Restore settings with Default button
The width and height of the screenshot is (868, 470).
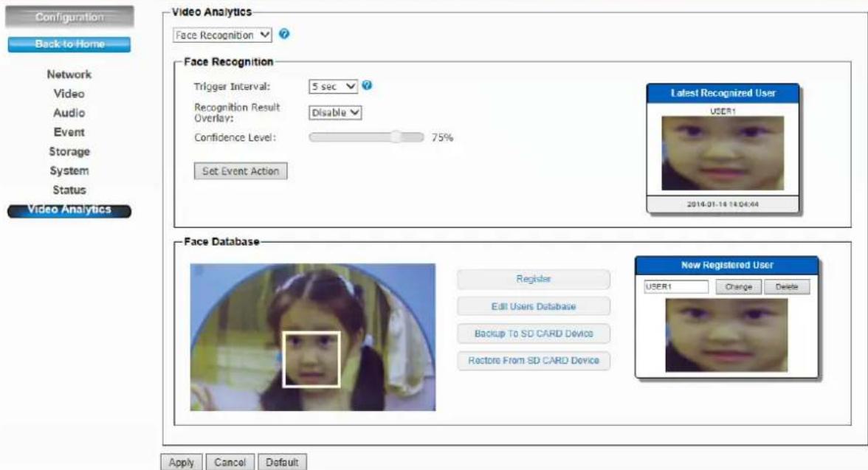pyautogui.click(x=282, y=462)
